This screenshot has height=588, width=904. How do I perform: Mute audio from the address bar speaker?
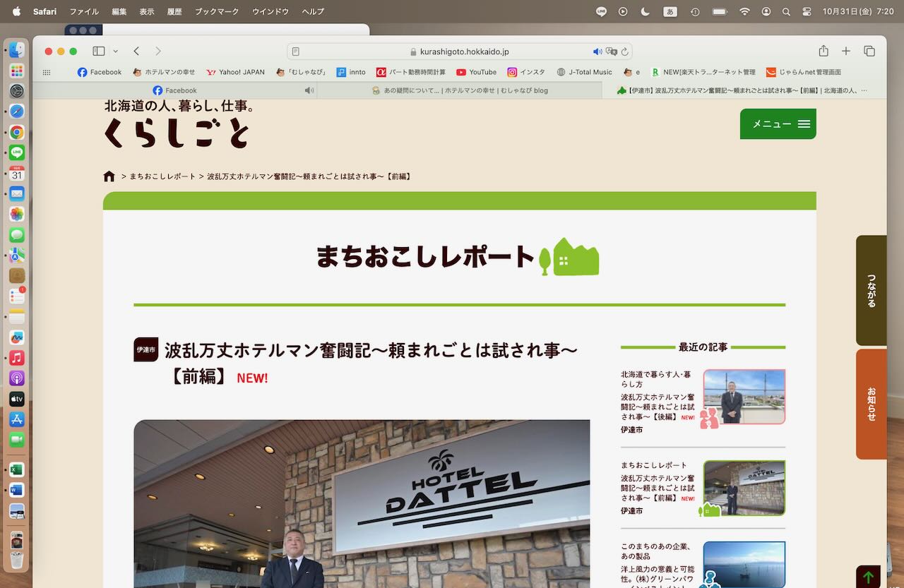[597, 52]
